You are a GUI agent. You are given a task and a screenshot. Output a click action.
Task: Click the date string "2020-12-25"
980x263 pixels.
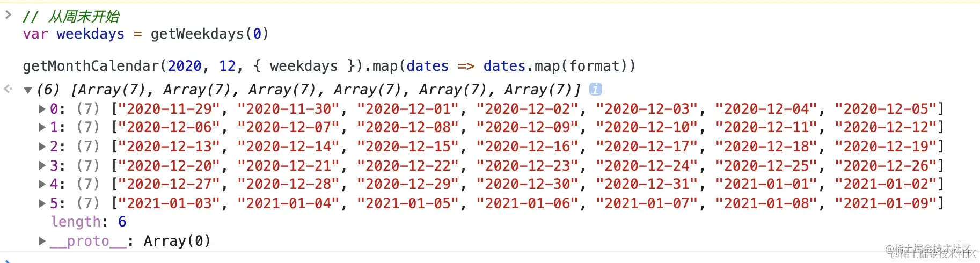tap(766, 165)
